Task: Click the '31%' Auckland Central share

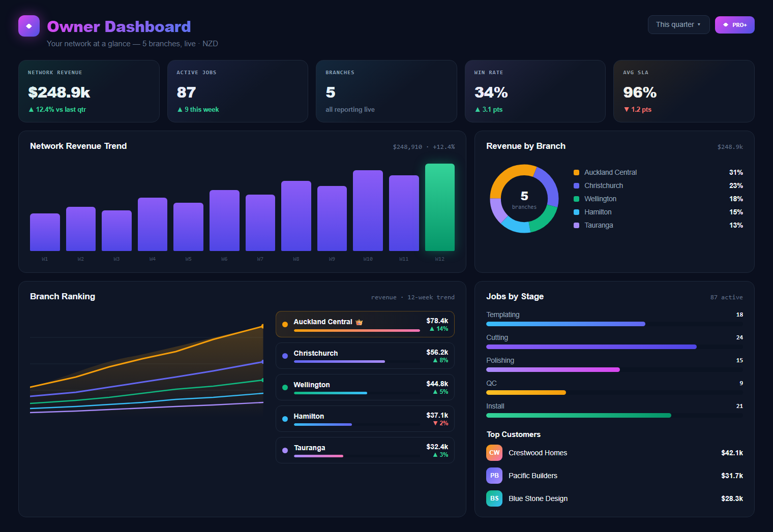Action: pos(736,172)
